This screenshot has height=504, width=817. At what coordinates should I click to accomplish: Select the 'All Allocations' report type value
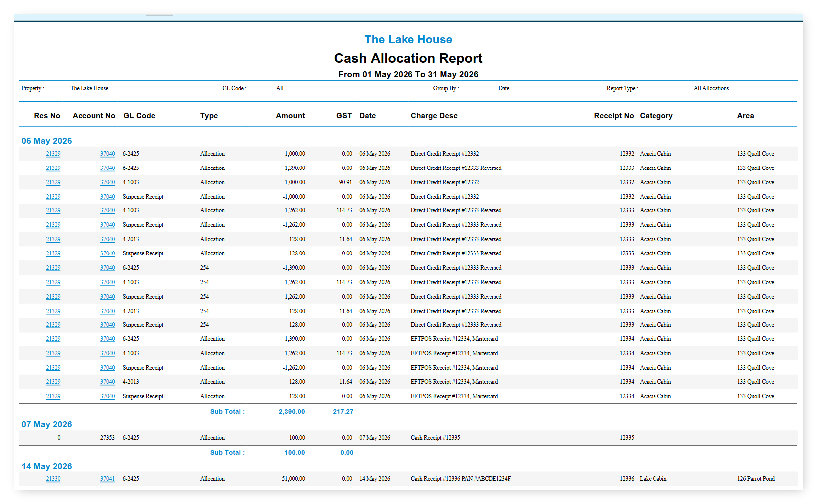pos(711,88)
